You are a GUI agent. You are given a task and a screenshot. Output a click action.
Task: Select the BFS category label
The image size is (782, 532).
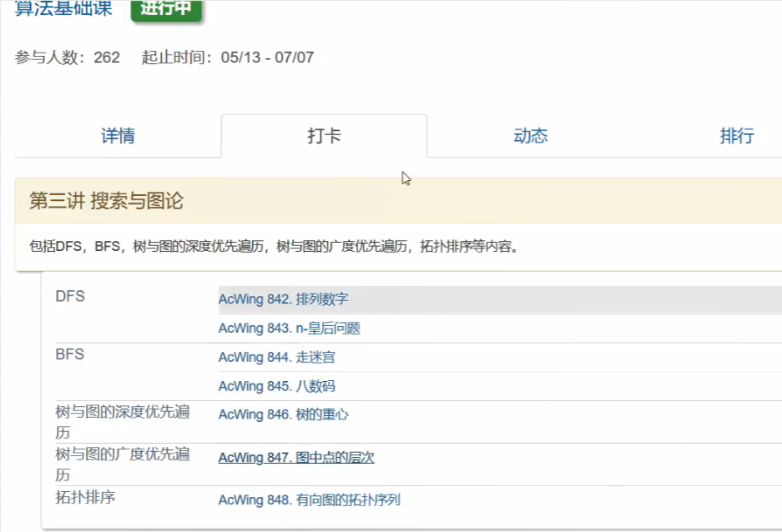point(70,354)
